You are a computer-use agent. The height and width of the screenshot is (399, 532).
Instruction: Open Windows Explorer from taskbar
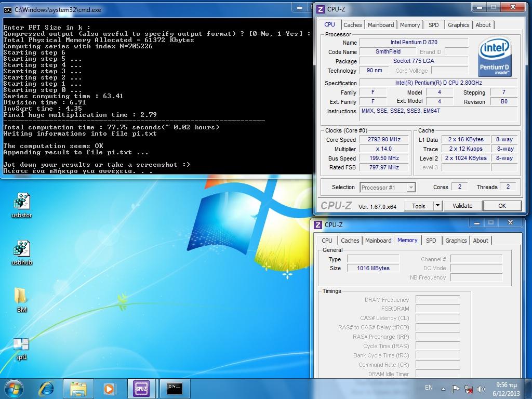tap(78, 389)
